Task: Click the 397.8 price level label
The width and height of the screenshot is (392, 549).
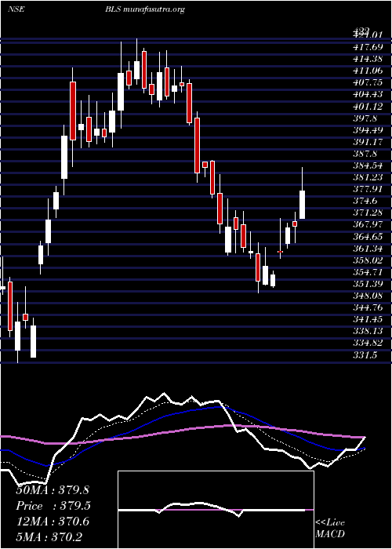Action: pyautogui.click(x=365, y=118)
